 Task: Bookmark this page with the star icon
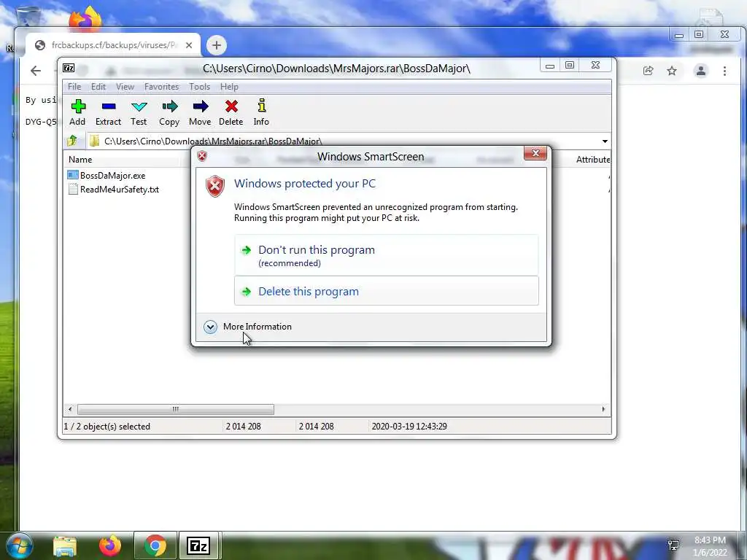[x=672, y=71]
